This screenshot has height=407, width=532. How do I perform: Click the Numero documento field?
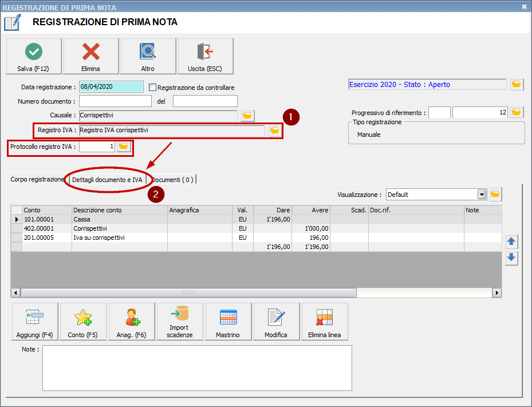click(115, 101)
